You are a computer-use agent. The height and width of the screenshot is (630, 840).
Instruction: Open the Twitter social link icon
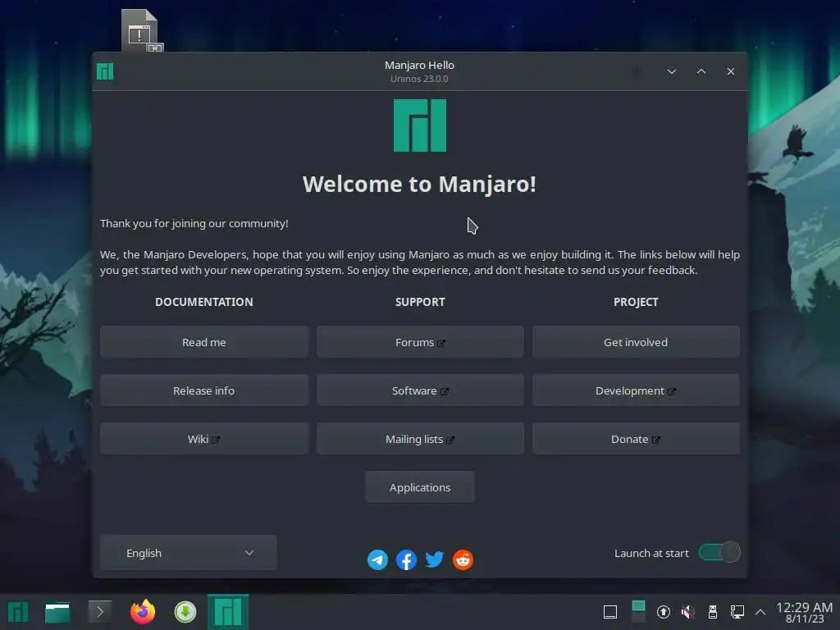tap(435, 559)
